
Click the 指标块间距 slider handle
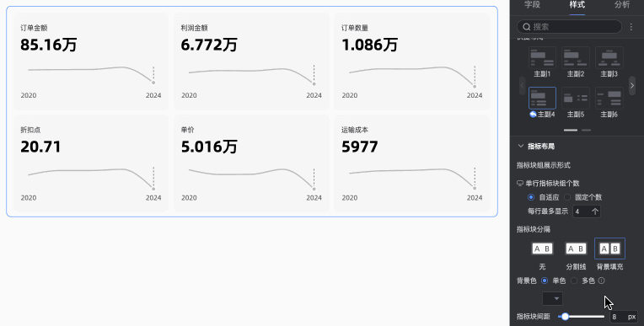[565, 317]
